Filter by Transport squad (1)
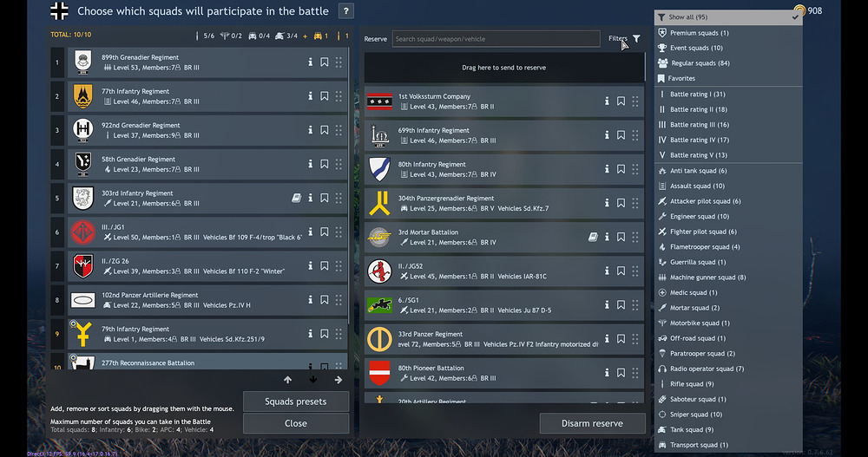The height and width of the screenshot is (457, 868). coord(728,445)
